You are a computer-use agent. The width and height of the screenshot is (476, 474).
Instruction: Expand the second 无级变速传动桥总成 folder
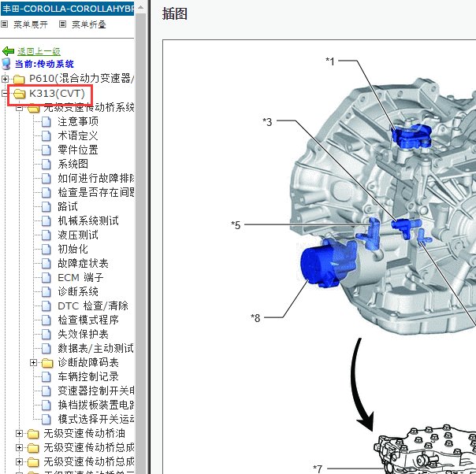[19, 462]
